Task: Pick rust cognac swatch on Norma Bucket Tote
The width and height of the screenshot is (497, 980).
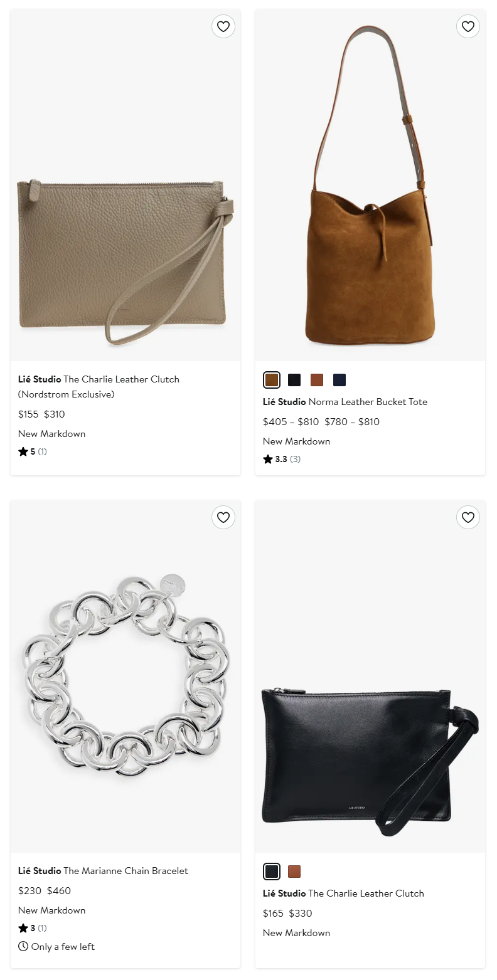Action: [317, 380]
